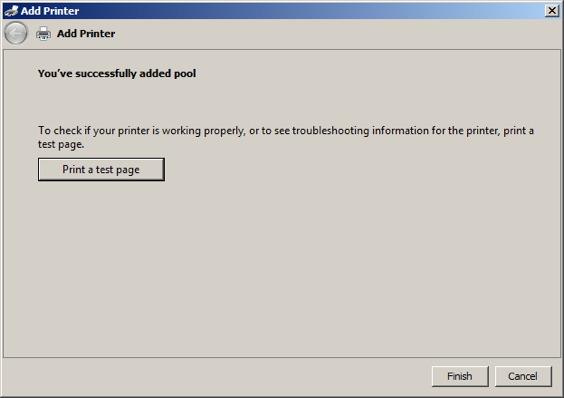The image size is (564, 398).
Task: Print a test page
Action: [x=101, y=169]
